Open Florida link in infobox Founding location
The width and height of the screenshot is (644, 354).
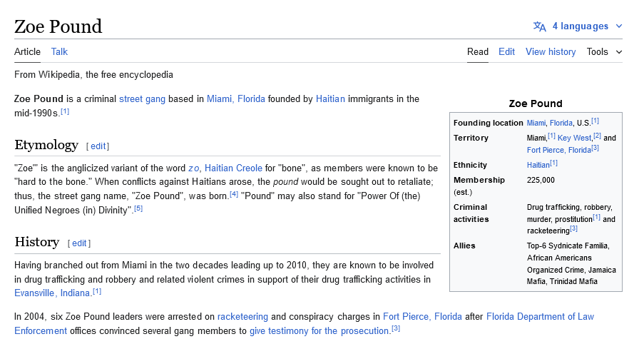click(561, 123)
